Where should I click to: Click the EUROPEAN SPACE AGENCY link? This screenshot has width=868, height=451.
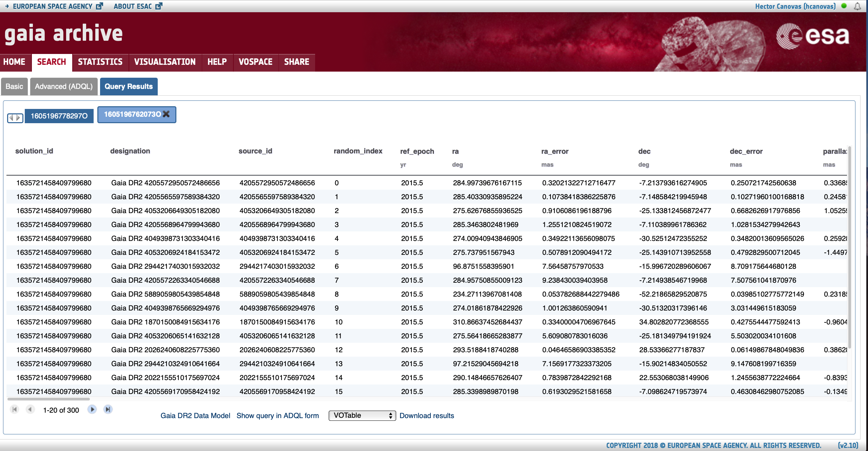[x=53, y=6]
